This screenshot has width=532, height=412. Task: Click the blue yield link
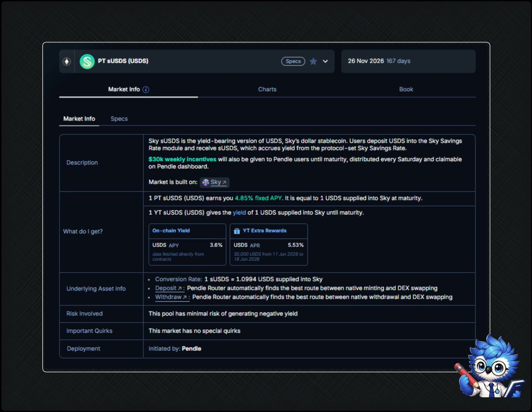point(239,213)
